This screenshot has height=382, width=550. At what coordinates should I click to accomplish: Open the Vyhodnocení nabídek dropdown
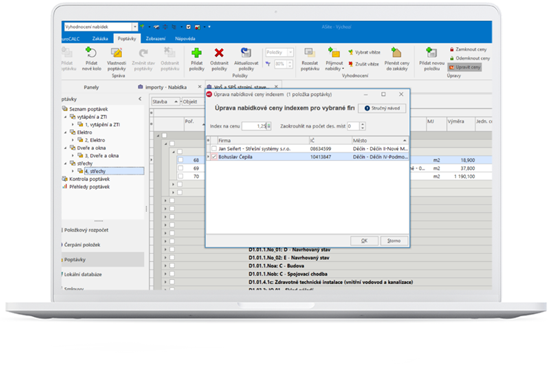(x=135, y=27)
